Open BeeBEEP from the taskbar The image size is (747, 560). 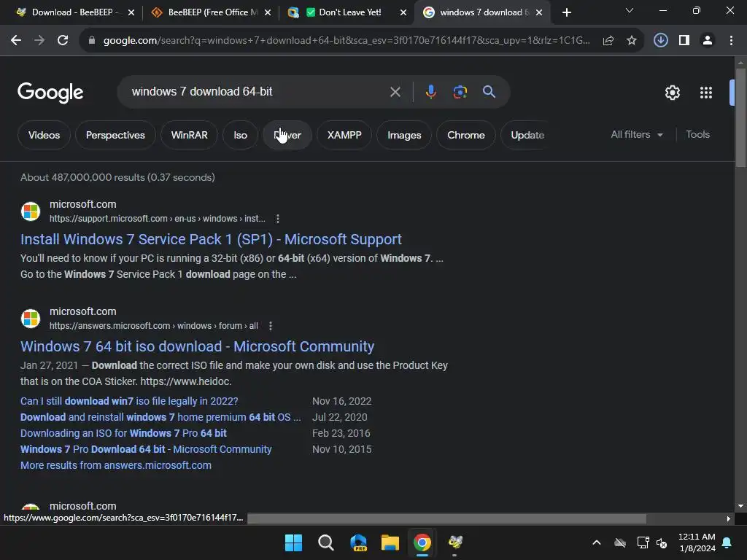pos(455,542)
